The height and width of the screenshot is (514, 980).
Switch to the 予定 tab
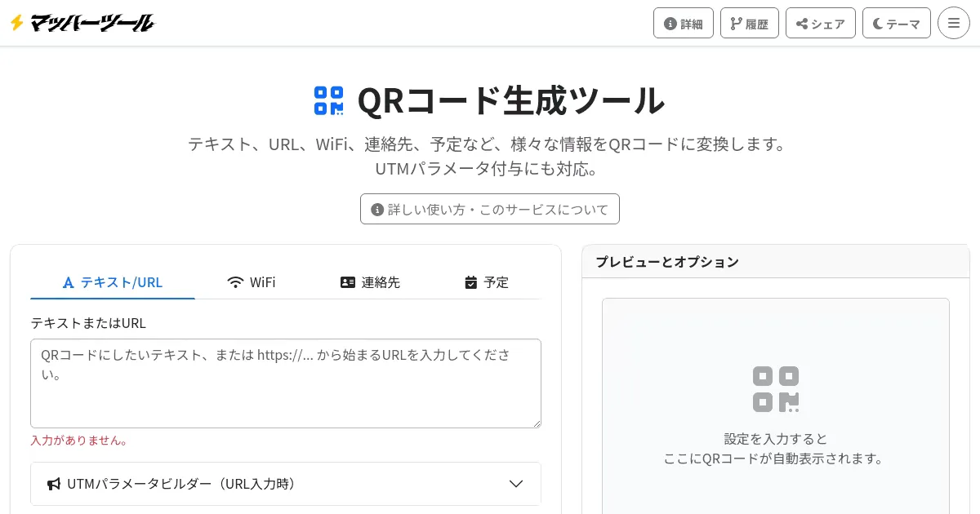[486, 282]
